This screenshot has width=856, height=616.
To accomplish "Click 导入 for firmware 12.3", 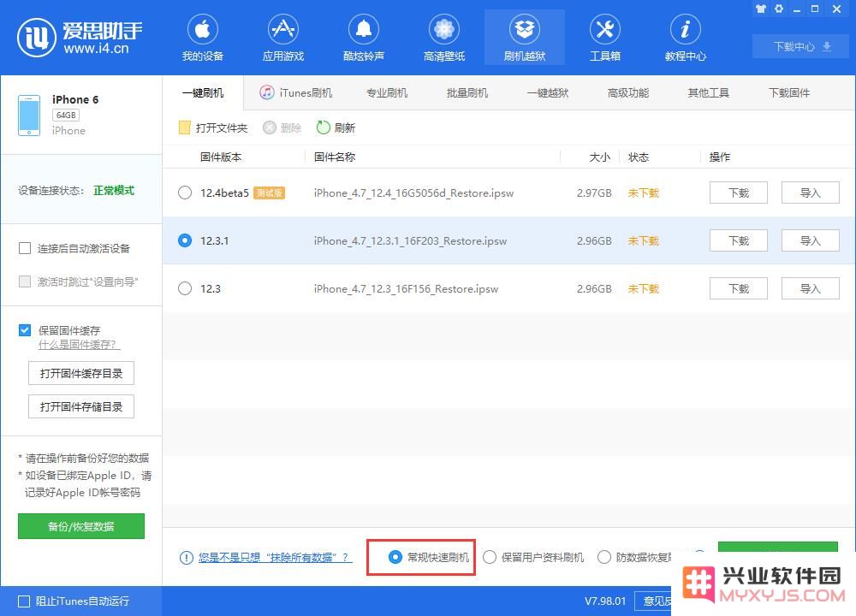I will tap(810, 288).
